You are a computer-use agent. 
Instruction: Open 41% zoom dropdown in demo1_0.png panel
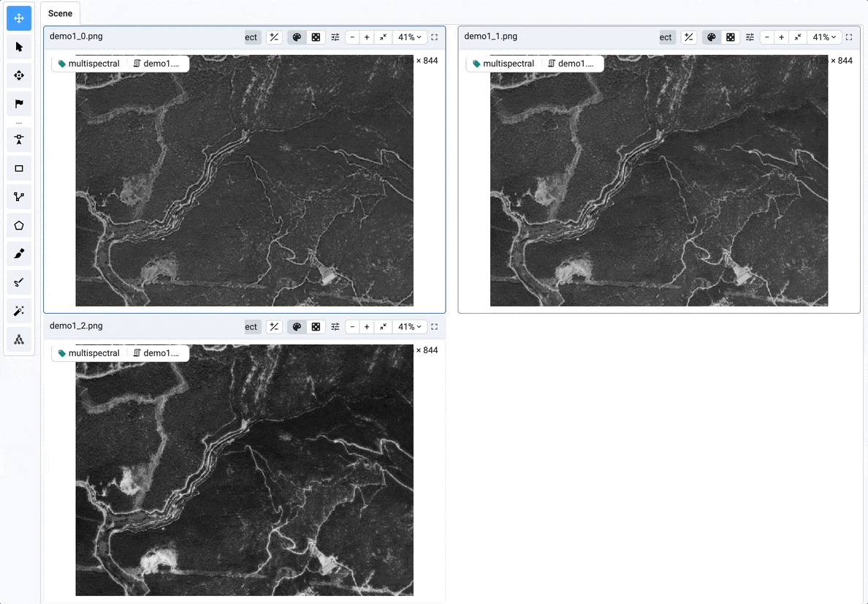click(409, 37)
